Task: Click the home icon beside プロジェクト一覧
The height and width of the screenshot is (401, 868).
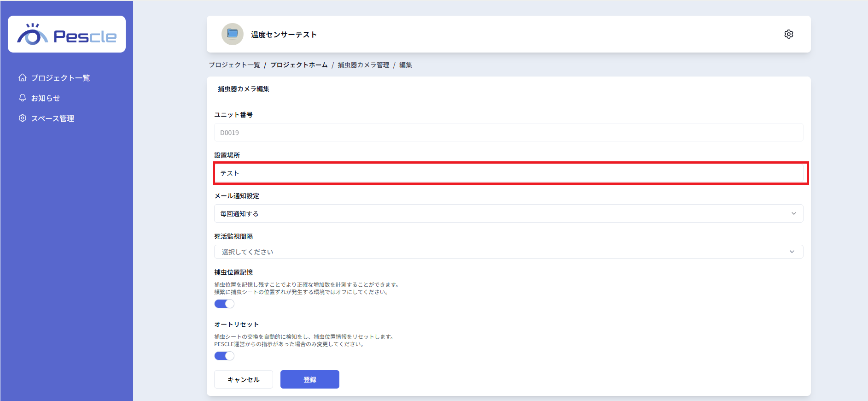Action: click(x=23, y=77)
